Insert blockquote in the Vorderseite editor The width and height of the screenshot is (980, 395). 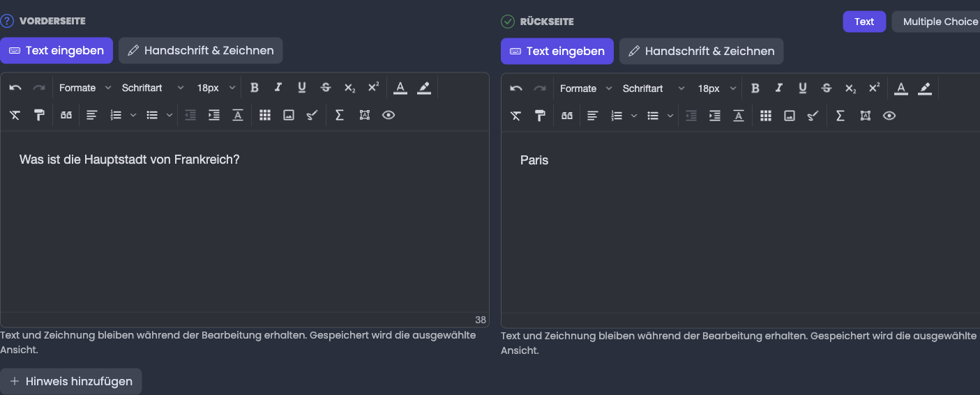[66, 116]
